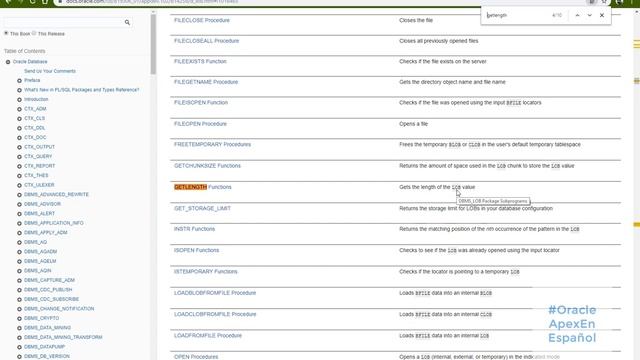This screenshot has height=360, width=640.
Task: Open the DBMS_AQ contents entry
Action: tap(35, 242)
